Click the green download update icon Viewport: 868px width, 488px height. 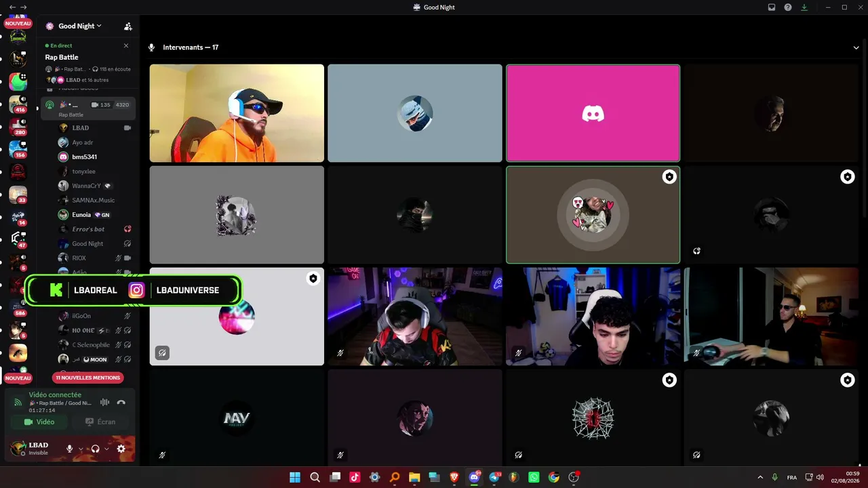coord(804,7)
